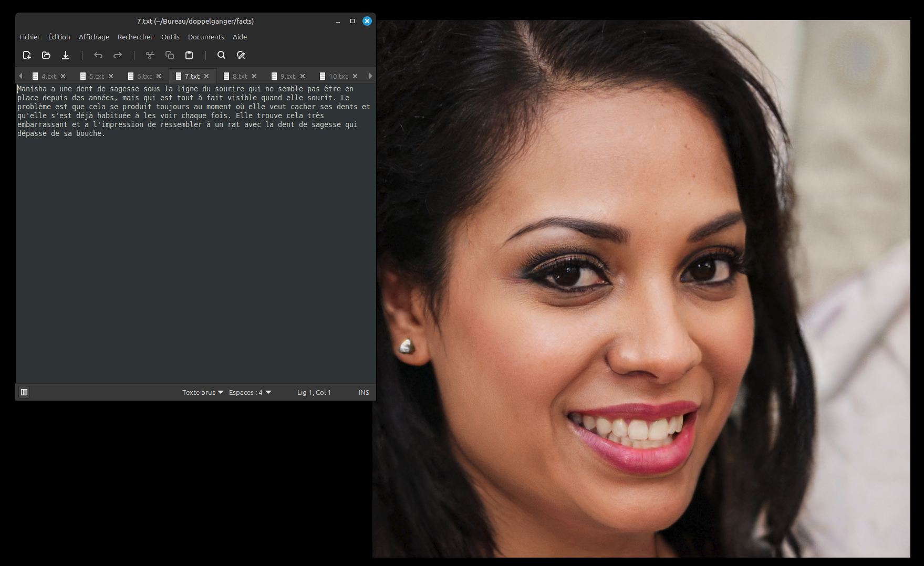Paste from clipboard icon
Image resolution: width=924 pixels, height=566 pixels.
[x=189, y=55]
